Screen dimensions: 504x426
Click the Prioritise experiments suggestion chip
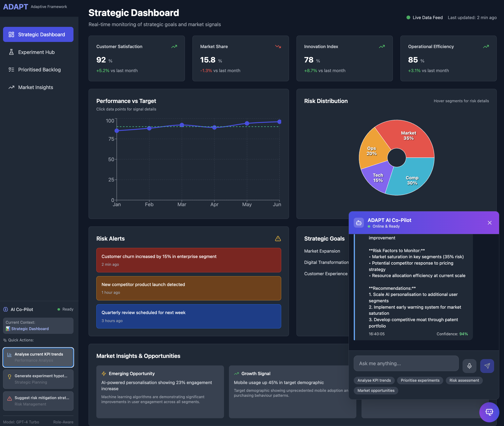[x=420, y=380]
